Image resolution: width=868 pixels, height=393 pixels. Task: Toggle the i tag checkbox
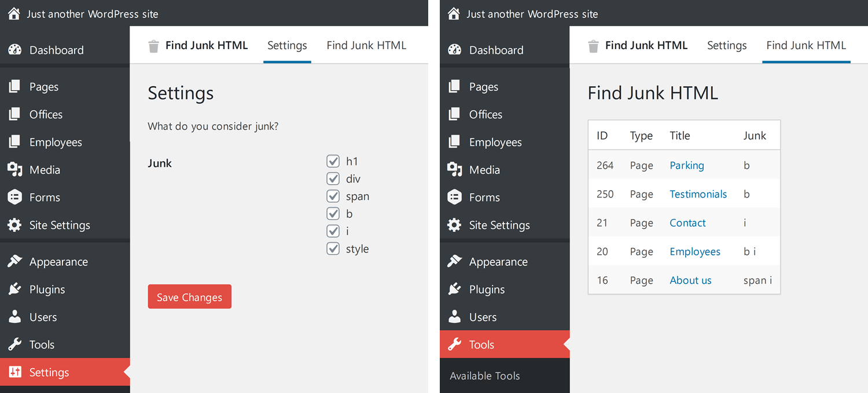[x=333, y=231]
